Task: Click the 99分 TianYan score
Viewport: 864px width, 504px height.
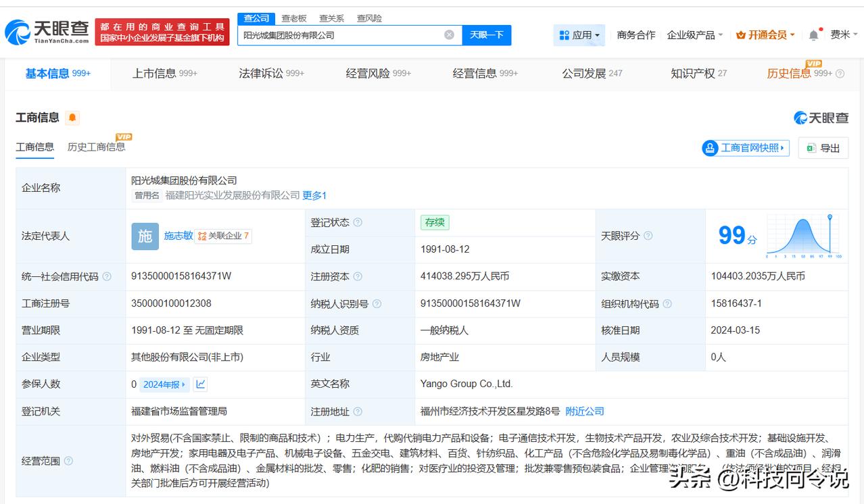Action: coord(738,236)
